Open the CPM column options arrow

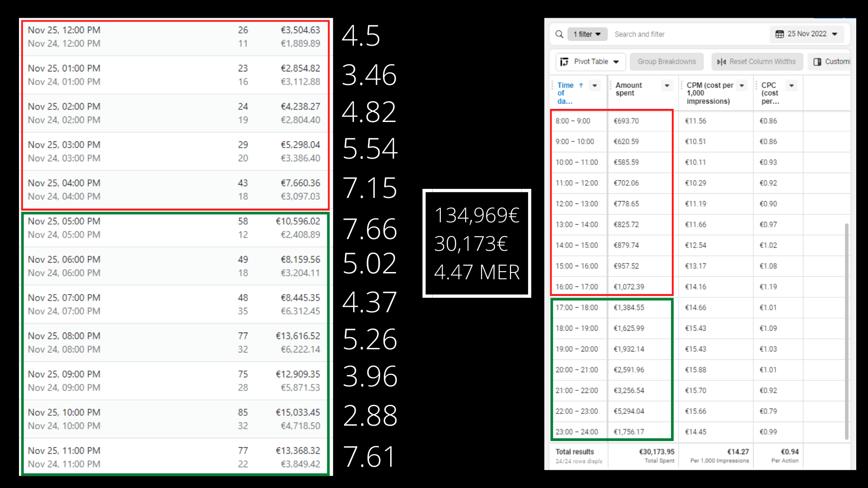coord(742,85)
